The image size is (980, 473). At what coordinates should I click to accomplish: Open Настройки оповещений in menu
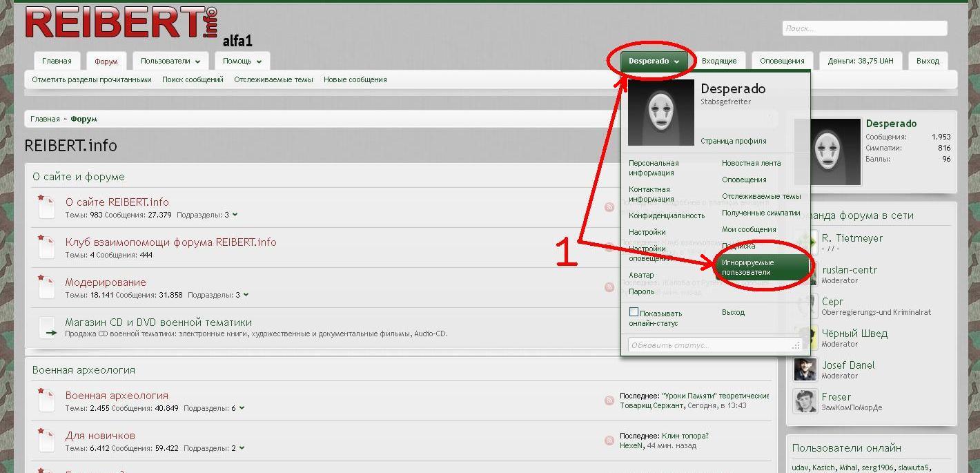(650, 253)
